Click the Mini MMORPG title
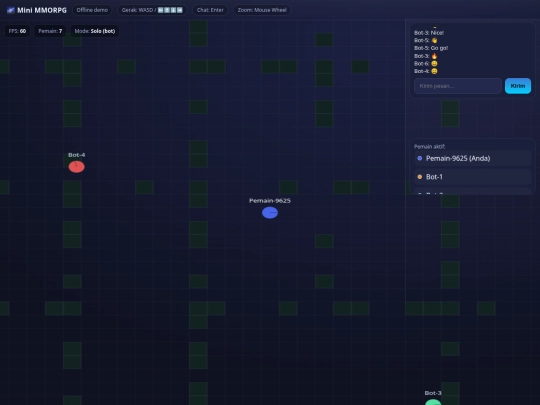Image resolution: width=540 pixels, height=405 pixels. [42, 10]
